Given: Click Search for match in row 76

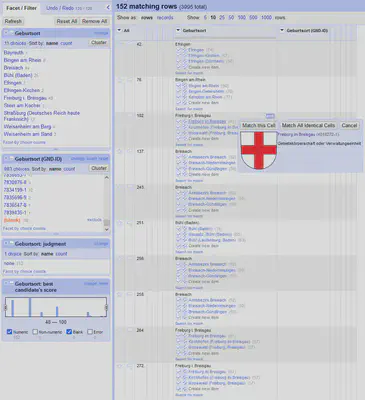Looking at the screenshot, I should (189, 109).
